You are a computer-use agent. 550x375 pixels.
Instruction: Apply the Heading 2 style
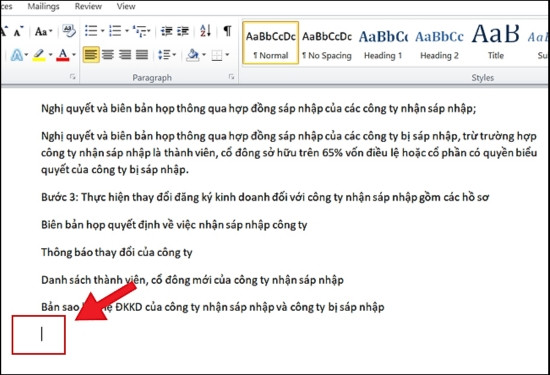pyautogui.click(x=440, y=43)
